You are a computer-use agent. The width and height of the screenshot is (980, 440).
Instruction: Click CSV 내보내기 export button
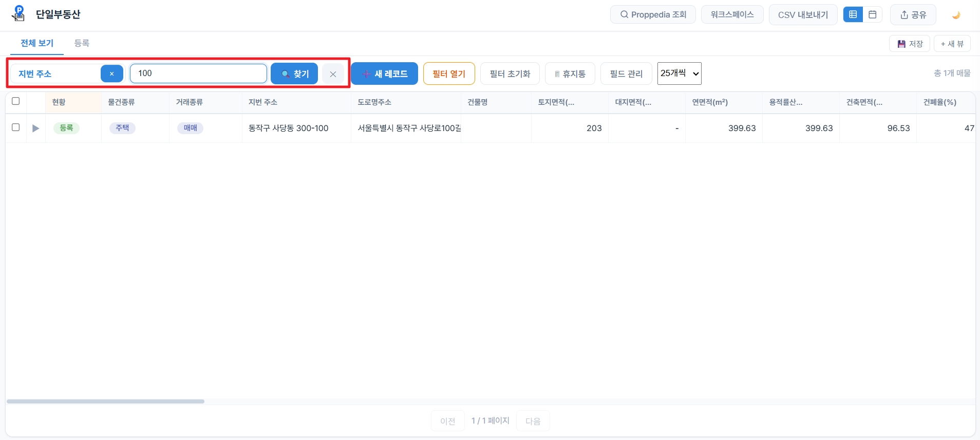(803, 15)
